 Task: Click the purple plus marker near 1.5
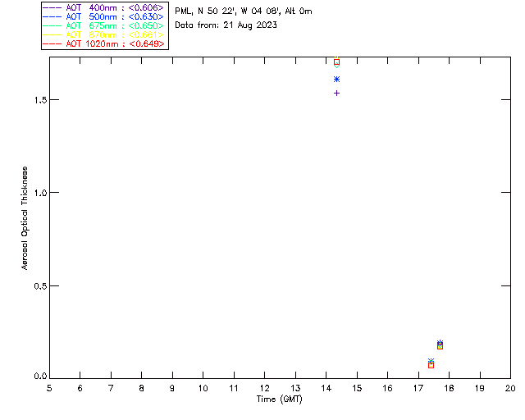(337, 94)
